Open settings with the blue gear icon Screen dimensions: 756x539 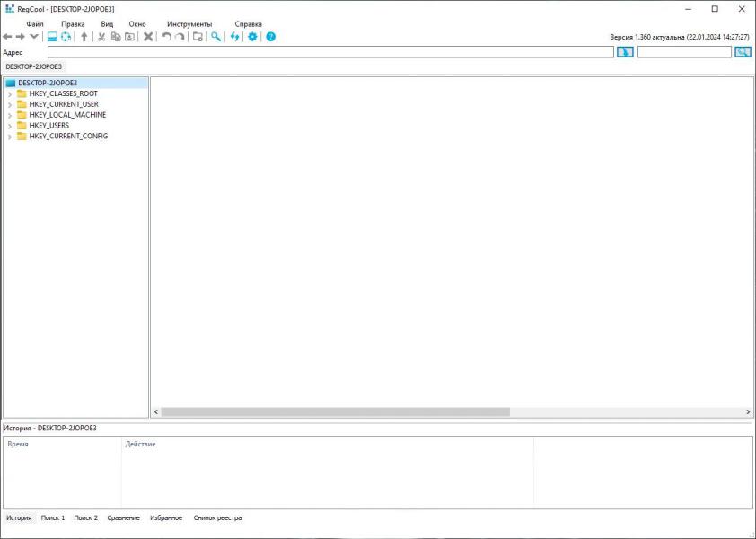252,37
